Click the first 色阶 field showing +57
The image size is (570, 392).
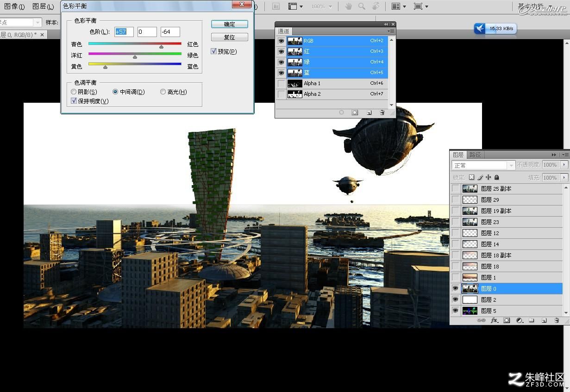[124, 32]
